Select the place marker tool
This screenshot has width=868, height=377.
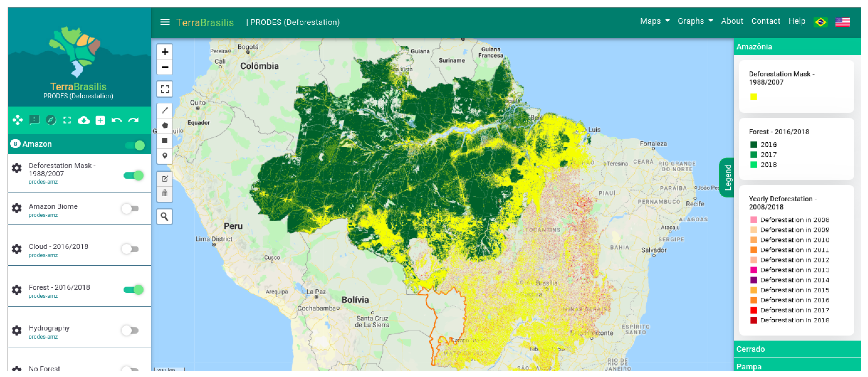point(165,156)
